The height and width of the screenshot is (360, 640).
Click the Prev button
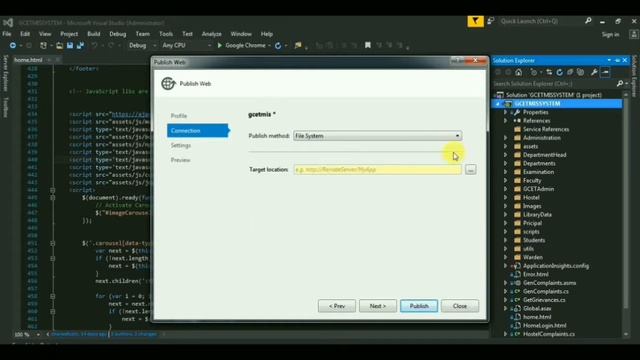(x=337, y=306)
